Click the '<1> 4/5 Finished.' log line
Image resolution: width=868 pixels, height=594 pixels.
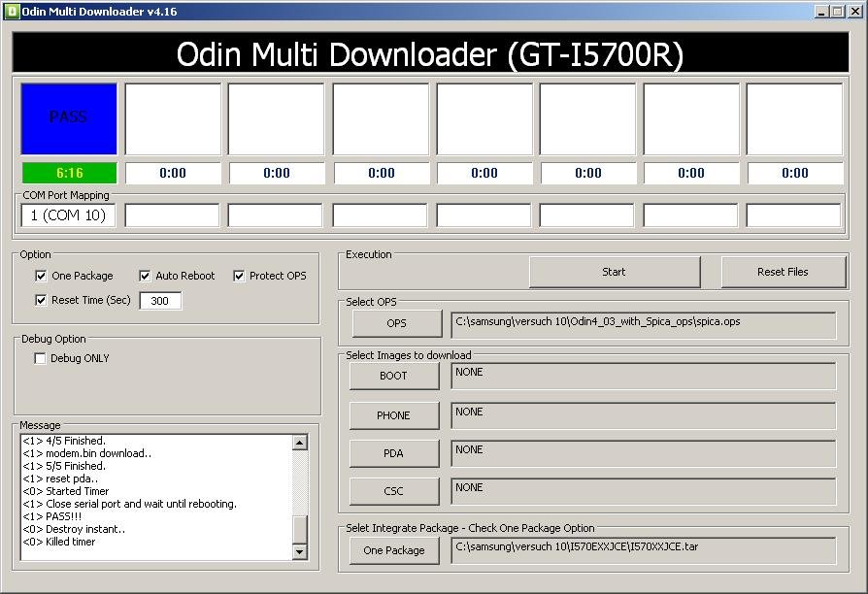(64, 442)
